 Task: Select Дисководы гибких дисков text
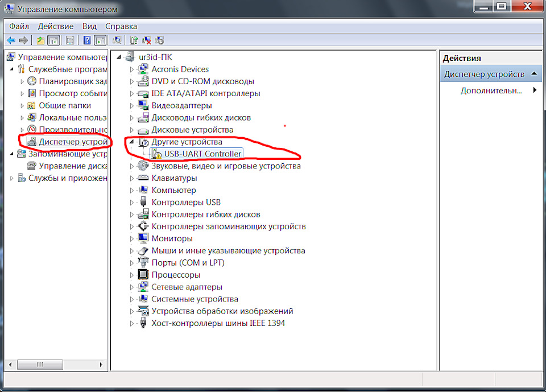pos(201,117)
